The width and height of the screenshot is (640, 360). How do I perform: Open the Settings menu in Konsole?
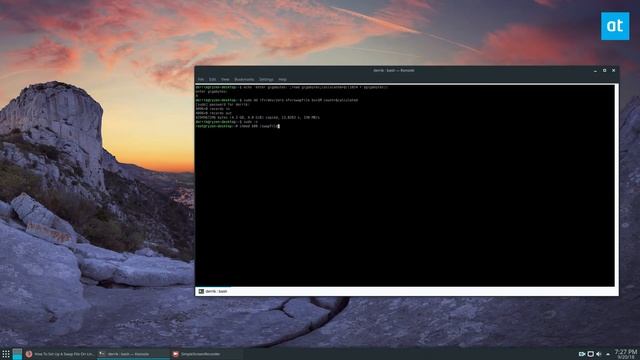(x=266, y=80)
